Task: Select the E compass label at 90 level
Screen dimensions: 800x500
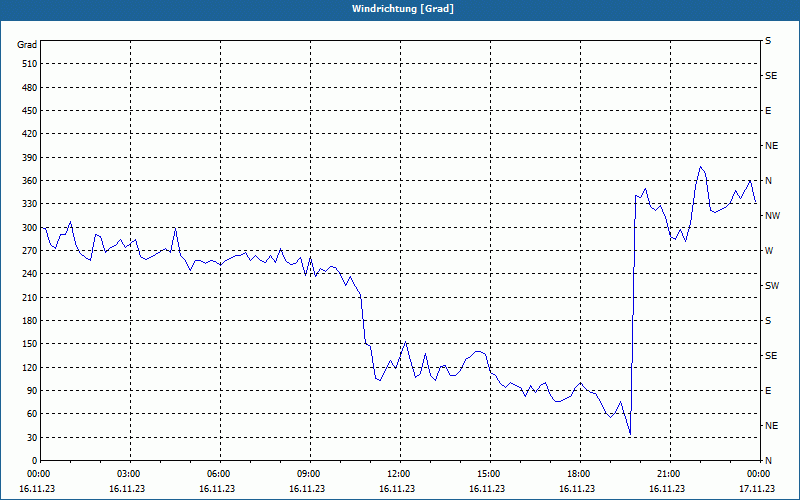Action: 768,391
